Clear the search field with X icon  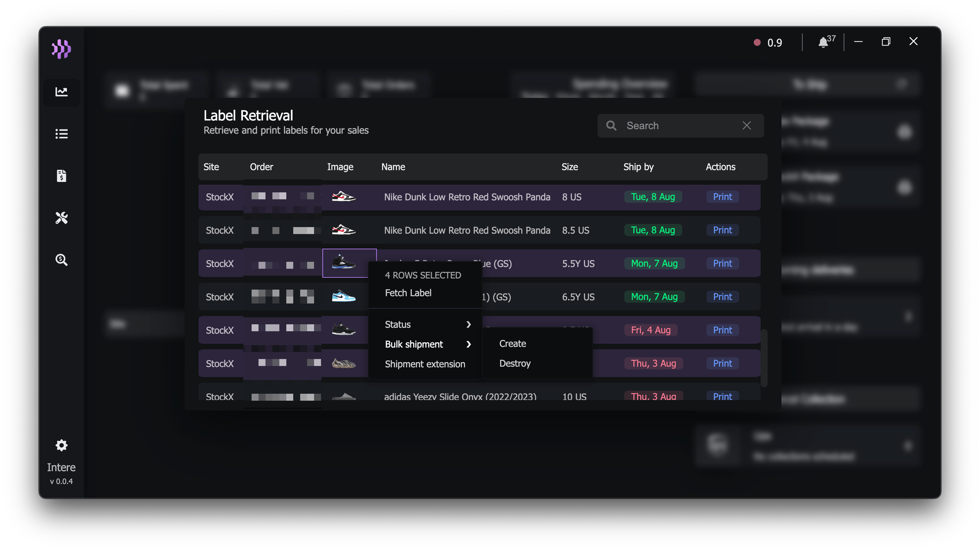pos(746,126)
